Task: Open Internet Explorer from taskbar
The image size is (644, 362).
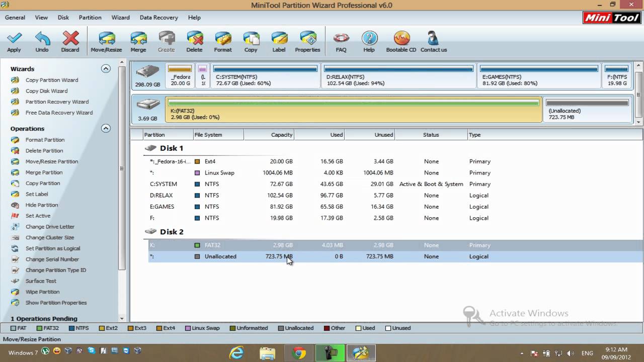Action: coord(236,353)
